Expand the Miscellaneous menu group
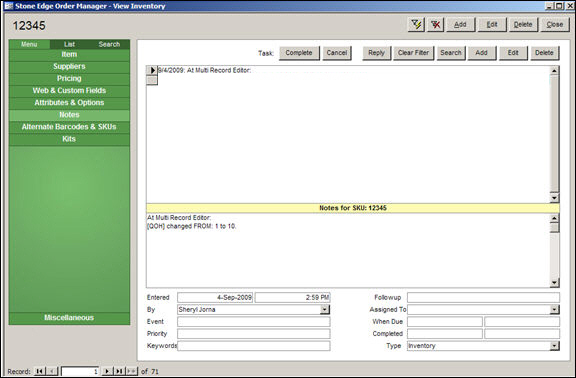Screen dimensions: 576x378 (x=69, y=318)
